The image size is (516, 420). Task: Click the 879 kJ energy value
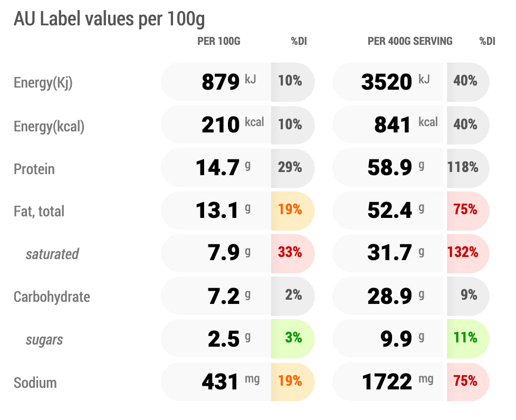click(221, 82)
